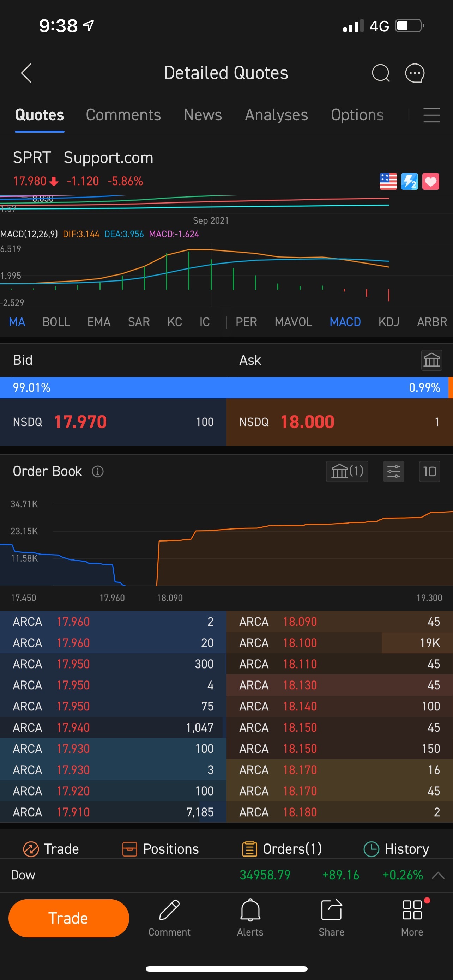Open History shortcut
This screenshot has height=980, width=453.
[396, 849]
